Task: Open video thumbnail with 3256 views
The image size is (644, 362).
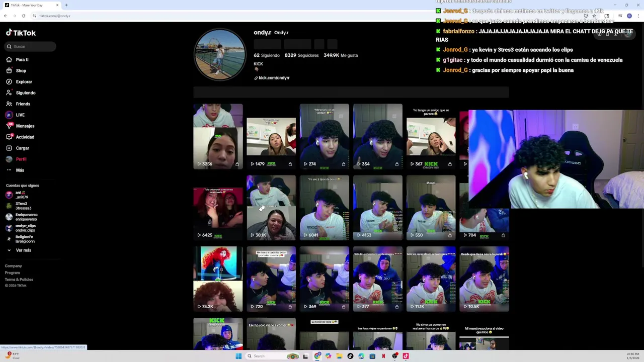Action: click(218, 136)
